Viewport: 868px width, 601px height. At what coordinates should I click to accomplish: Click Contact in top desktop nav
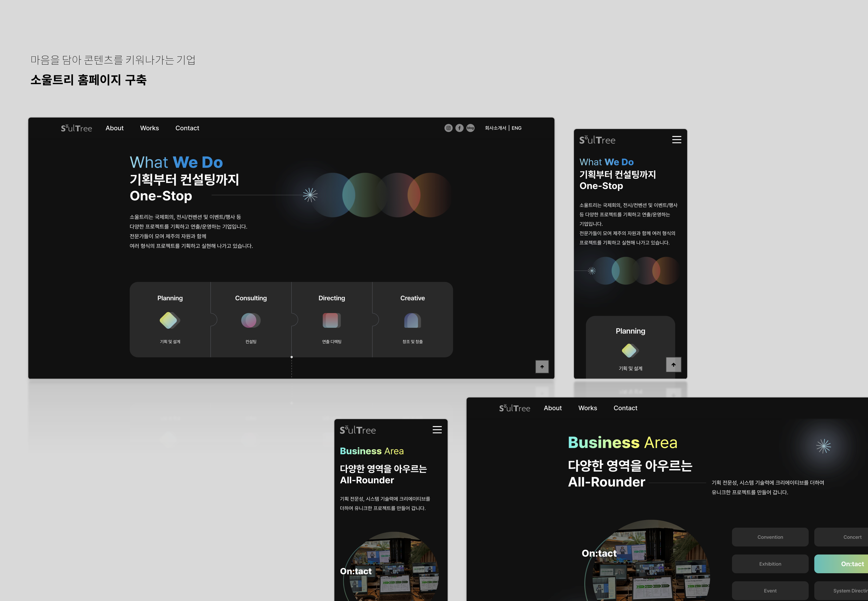pos(187,128)
